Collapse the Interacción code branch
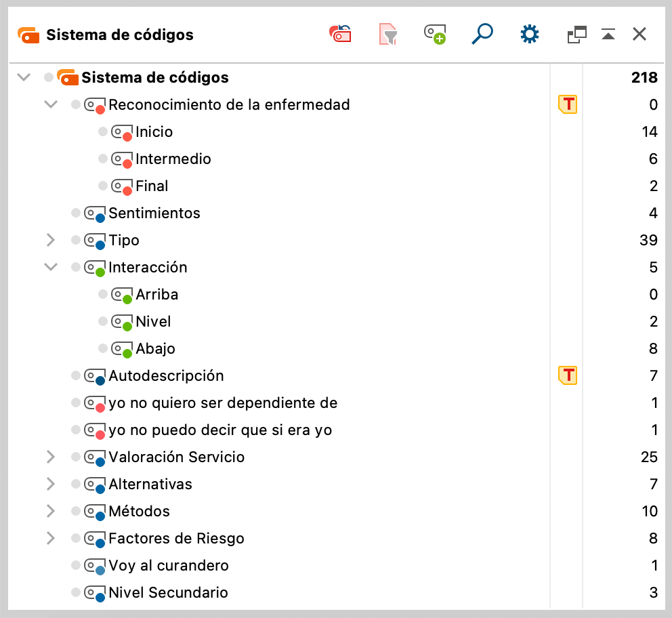672x618 pixels. click(50, 267)
